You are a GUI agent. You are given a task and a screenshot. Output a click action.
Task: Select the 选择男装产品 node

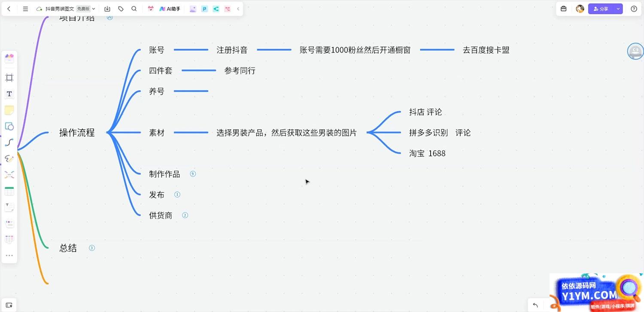286,133
